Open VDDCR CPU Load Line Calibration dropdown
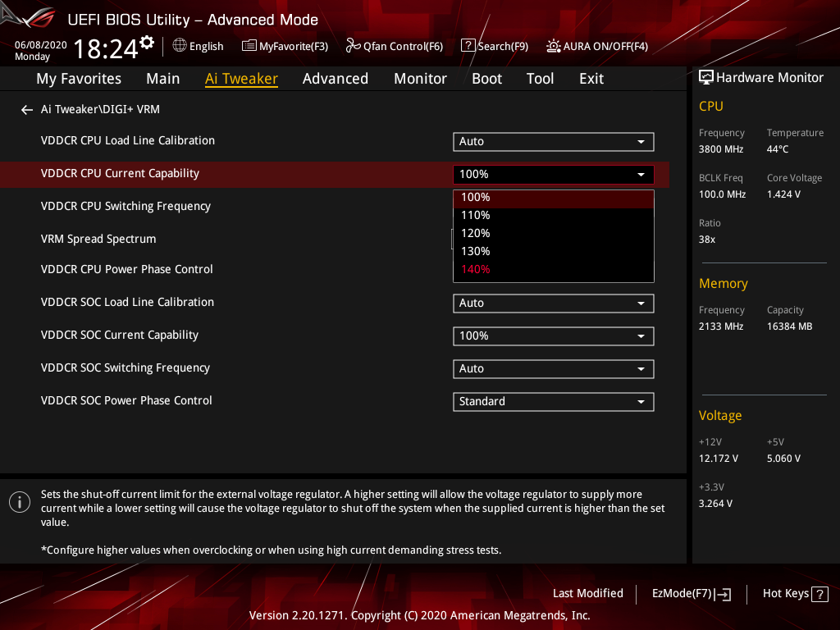This screenshot has height=630, width=840. (554, 142)
